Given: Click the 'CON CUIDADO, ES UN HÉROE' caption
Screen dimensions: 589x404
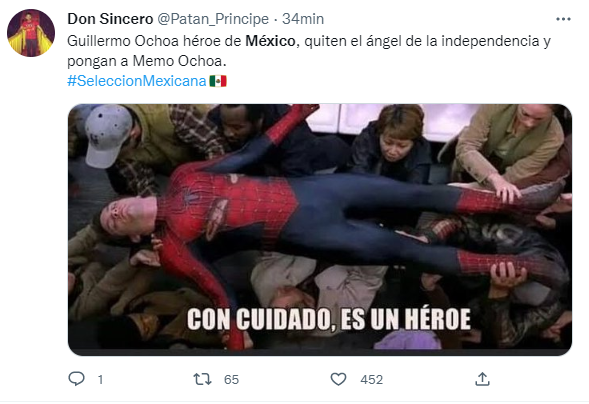Looking at the screenshot, I should 329,320.
